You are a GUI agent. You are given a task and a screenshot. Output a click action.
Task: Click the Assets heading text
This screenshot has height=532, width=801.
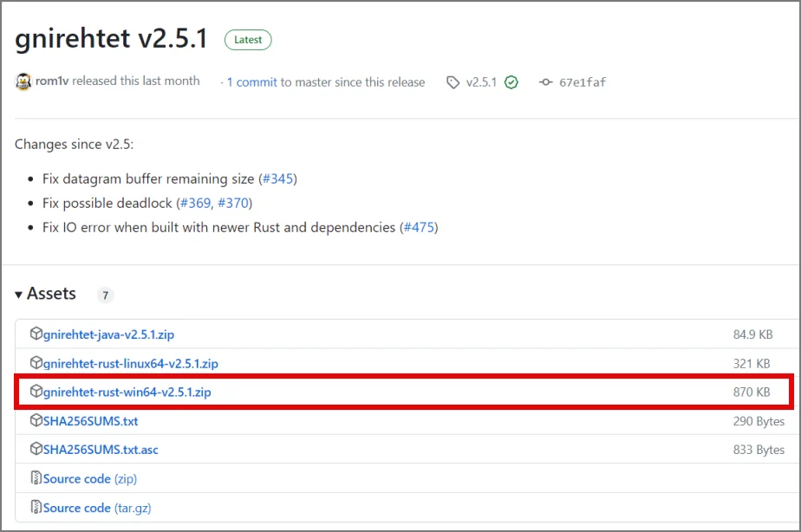(52, 294)
